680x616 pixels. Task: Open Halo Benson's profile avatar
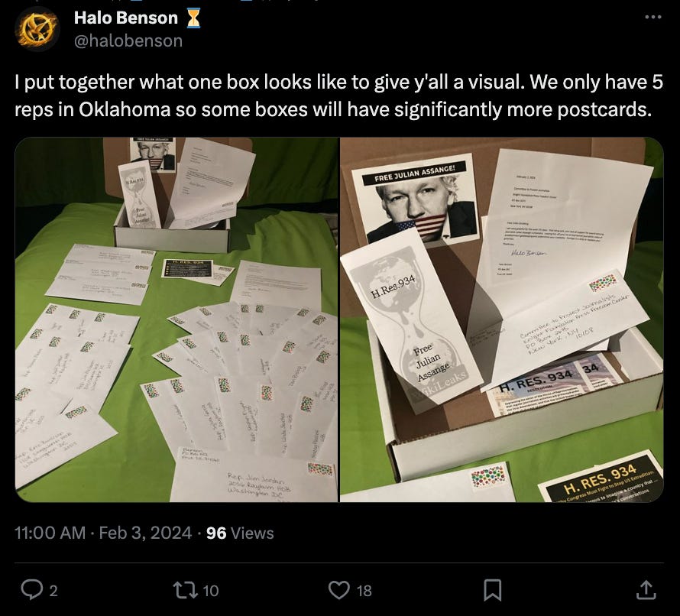[37, 29]
